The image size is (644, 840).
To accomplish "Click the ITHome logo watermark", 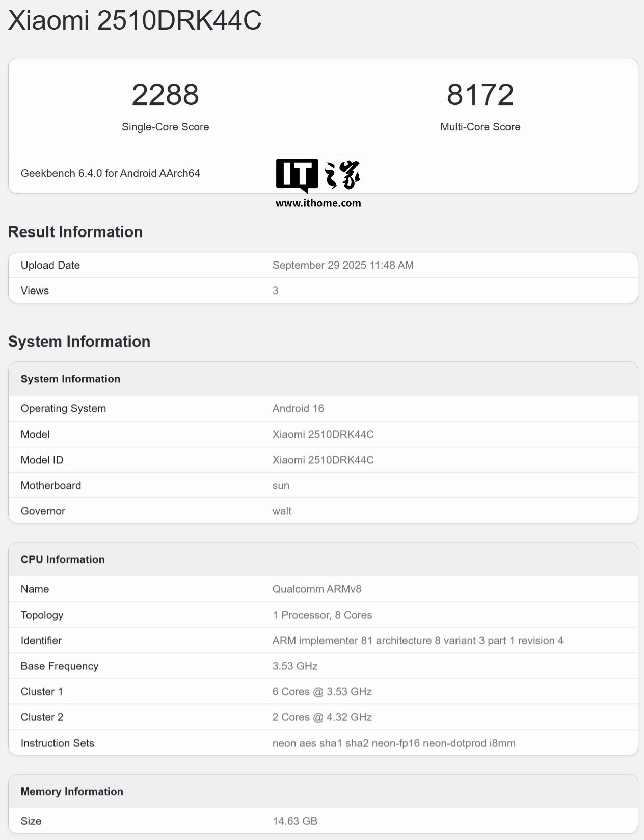I will [318, 174].
